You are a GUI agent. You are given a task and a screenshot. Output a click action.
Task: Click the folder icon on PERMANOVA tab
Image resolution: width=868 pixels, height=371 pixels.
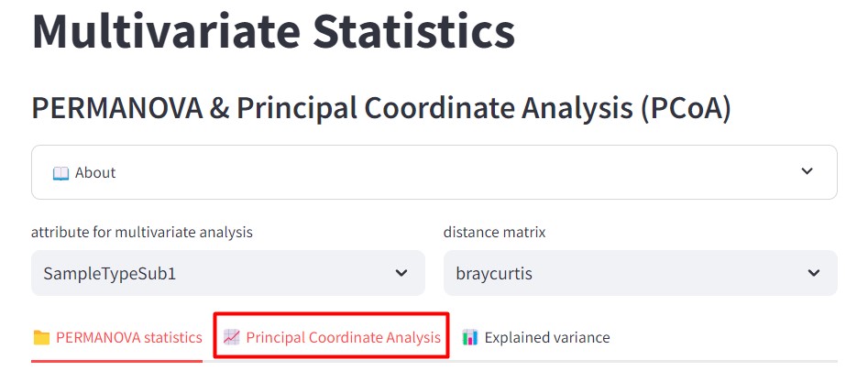(41, 338)
